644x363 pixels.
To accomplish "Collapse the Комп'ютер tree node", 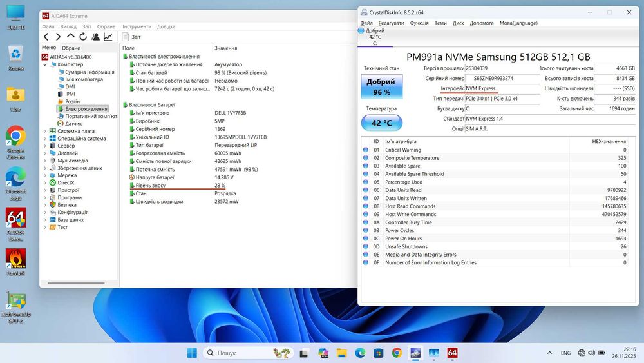I will point(45,64).
